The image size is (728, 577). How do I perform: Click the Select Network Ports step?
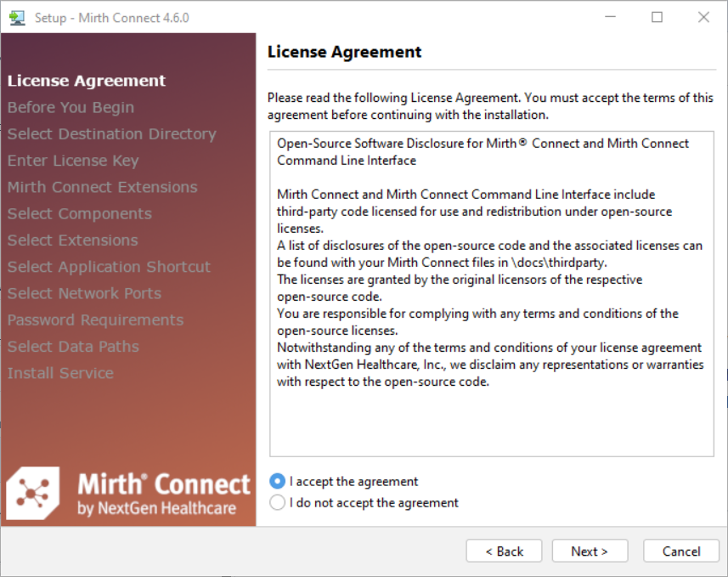[x=84, y=293]
